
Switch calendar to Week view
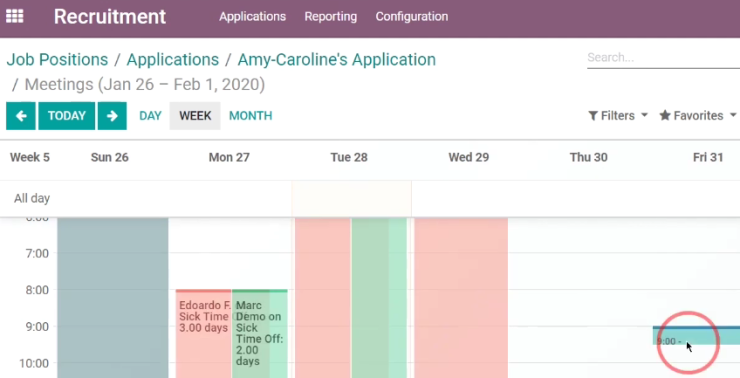click(195, 116)
